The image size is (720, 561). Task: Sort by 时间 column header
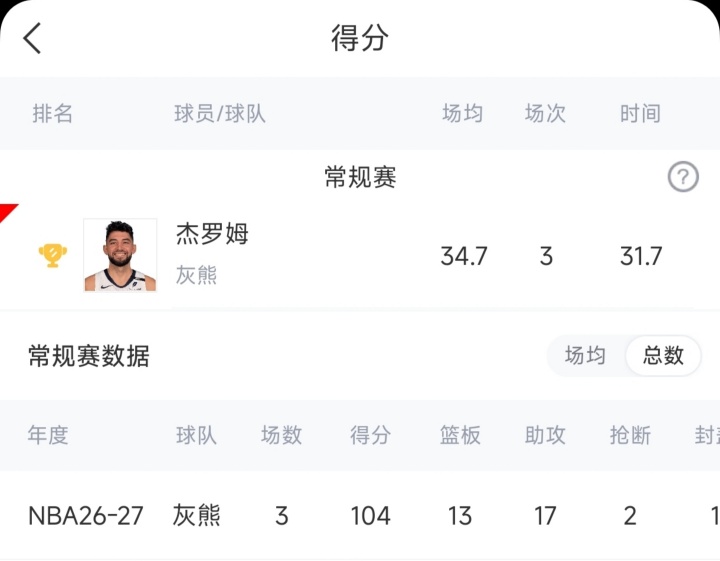coord(640,113)
